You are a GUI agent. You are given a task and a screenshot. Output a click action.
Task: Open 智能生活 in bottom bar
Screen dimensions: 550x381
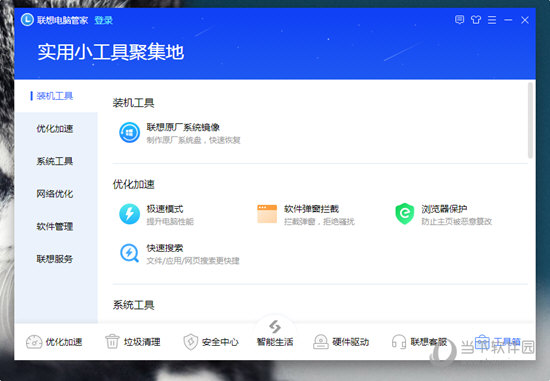[275, 333]
